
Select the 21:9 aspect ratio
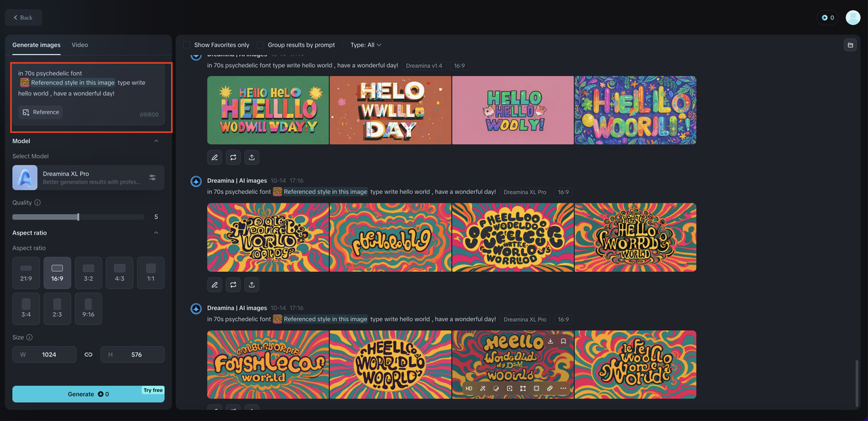point(26,273)
